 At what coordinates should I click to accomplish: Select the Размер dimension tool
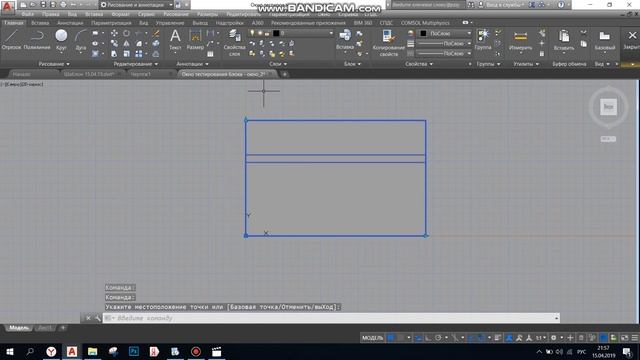[x=195, y=40]
